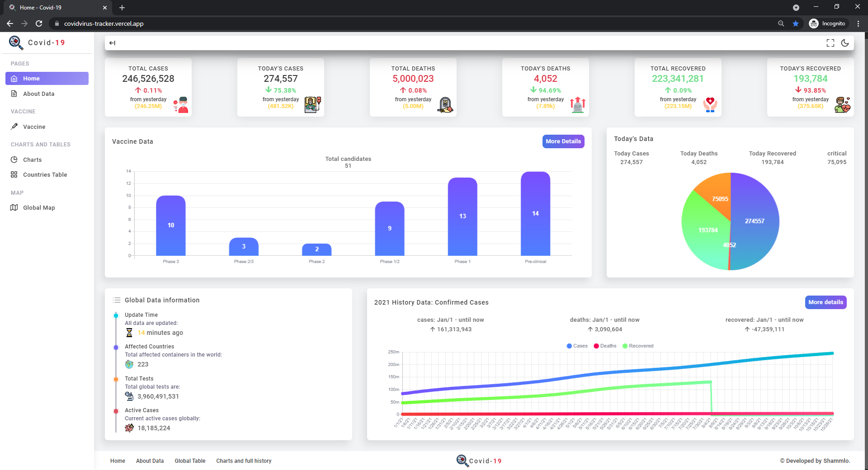Open Charts and full history footer link
Screen dimensions: 868x470
pos(244,461)
